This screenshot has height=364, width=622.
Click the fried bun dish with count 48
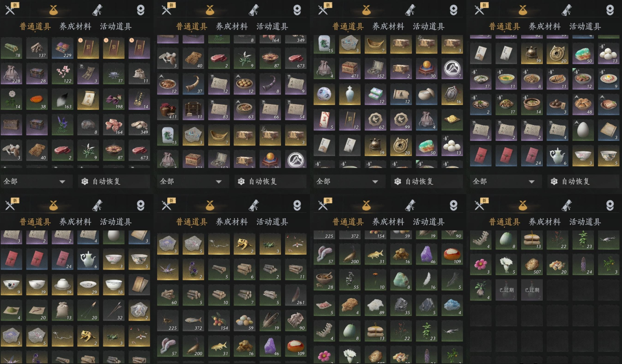pyautogui.click(x=583, y=105)
